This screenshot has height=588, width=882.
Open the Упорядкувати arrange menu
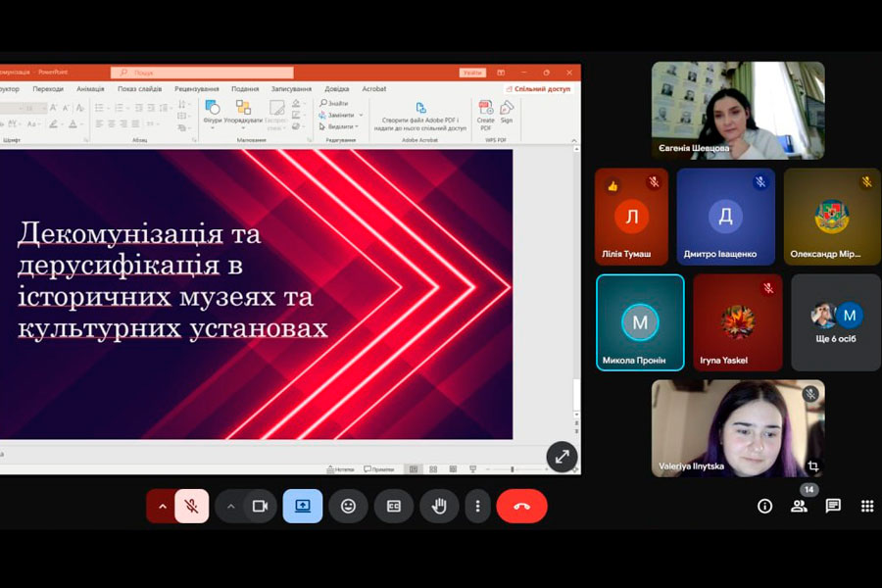[x=243, y=115]
